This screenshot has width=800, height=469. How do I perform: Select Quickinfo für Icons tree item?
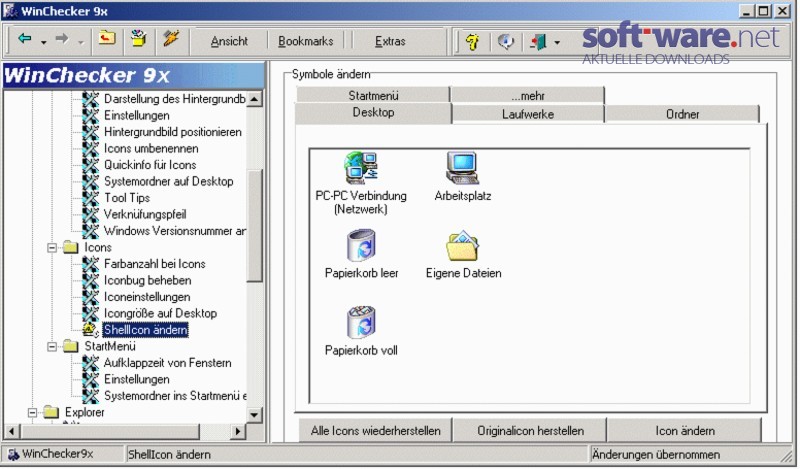150,165
